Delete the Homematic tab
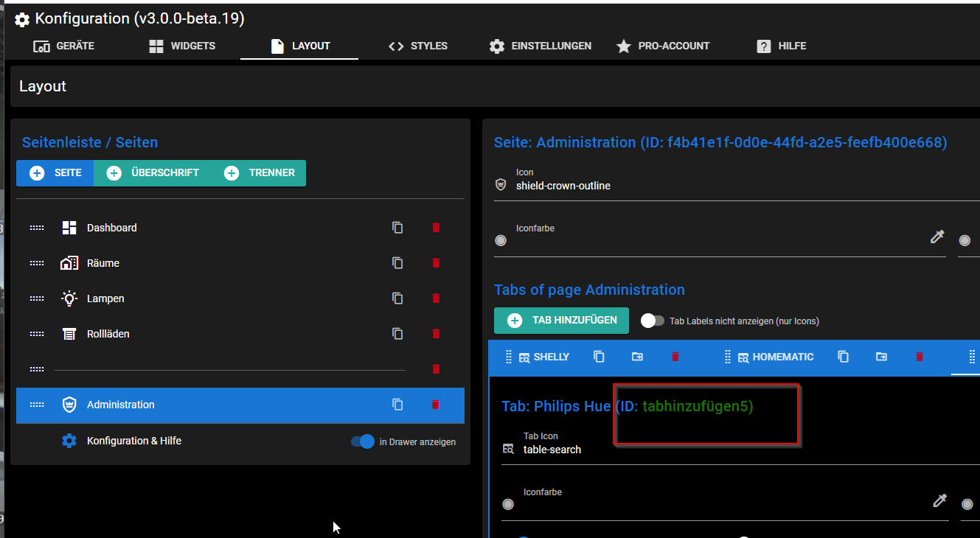The width and height of the screenshot is (980, 538). 920,357
